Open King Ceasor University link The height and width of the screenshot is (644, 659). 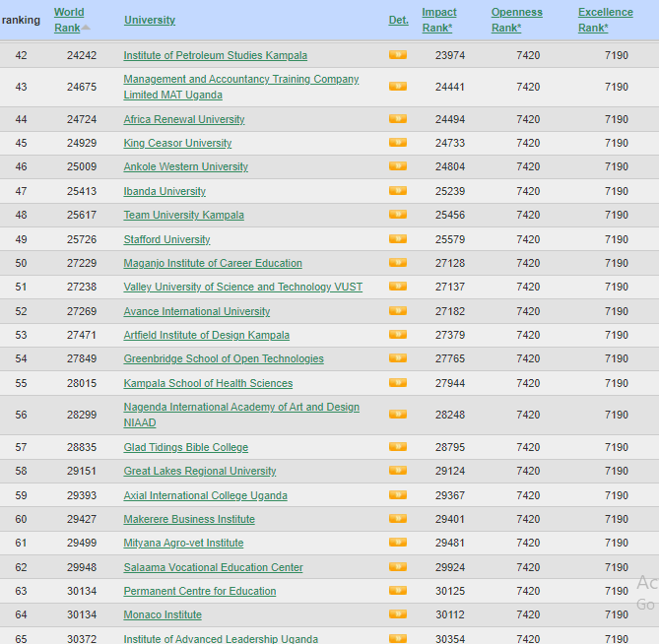177,143
